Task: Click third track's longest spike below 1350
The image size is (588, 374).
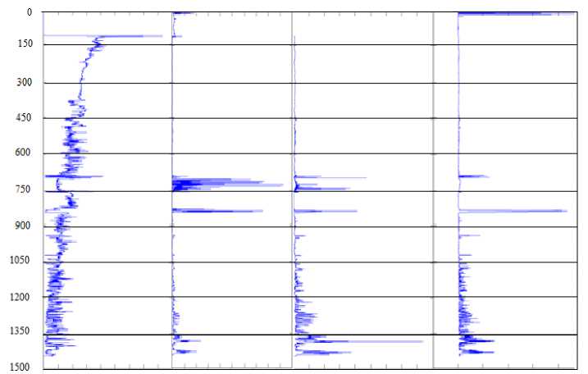Action: coord(360,341)
